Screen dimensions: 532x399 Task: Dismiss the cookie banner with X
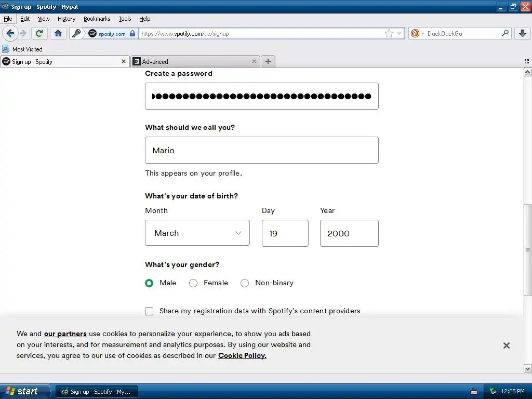506,345
